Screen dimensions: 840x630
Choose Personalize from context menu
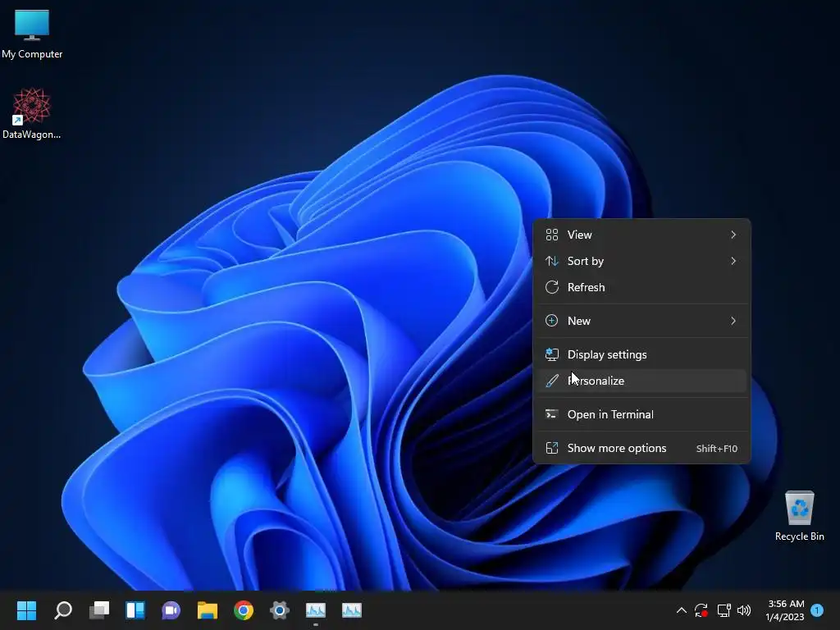click(641, 381)
